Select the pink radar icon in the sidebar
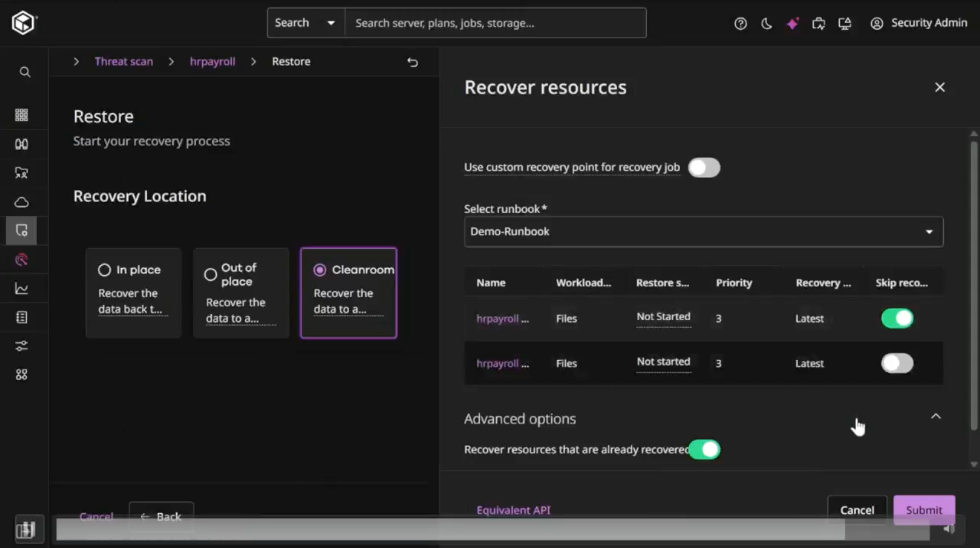The width and height of the screenshot is (980, 548). (x=22, y=259)
